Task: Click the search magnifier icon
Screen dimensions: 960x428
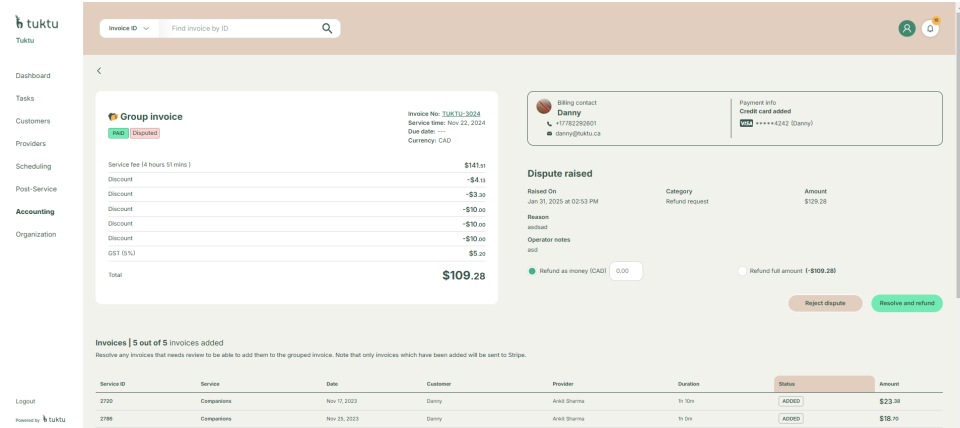Action: (x=326, y=28)
